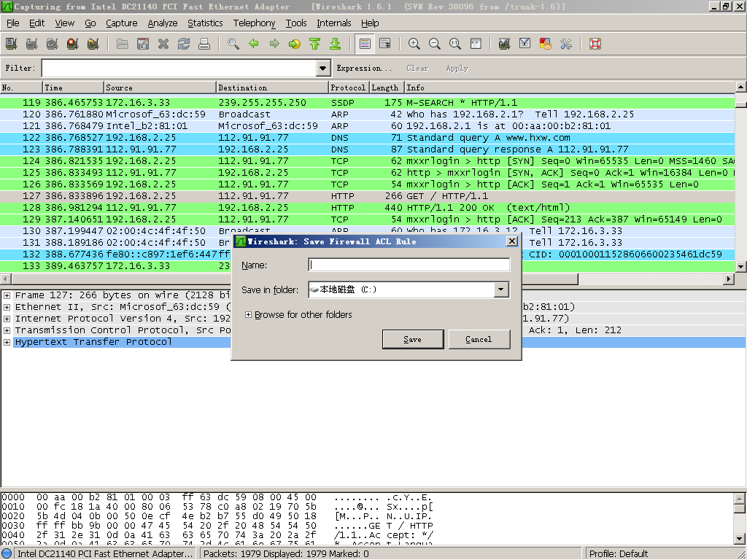Open the Analyze menu
The image size is (747, 560).
pyautogui.click(x=163, y=23)
